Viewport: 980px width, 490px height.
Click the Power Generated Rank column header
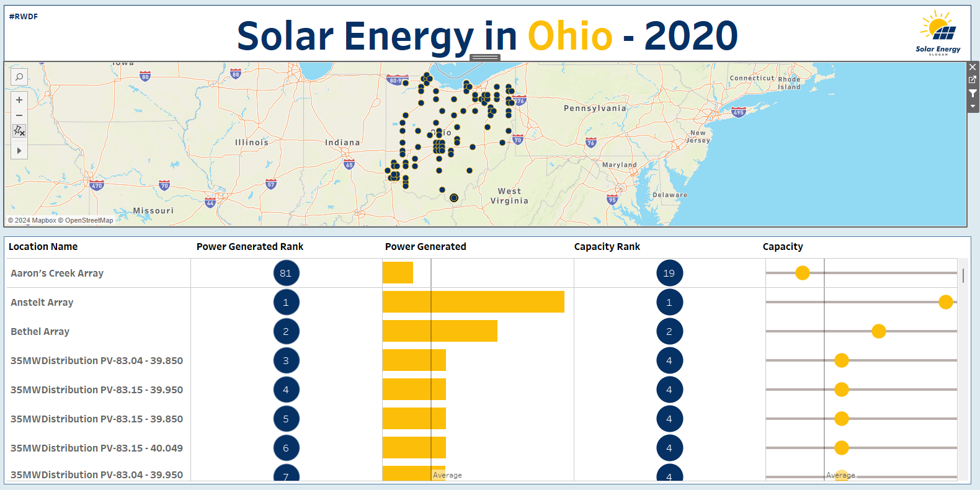tap(250, 247)
